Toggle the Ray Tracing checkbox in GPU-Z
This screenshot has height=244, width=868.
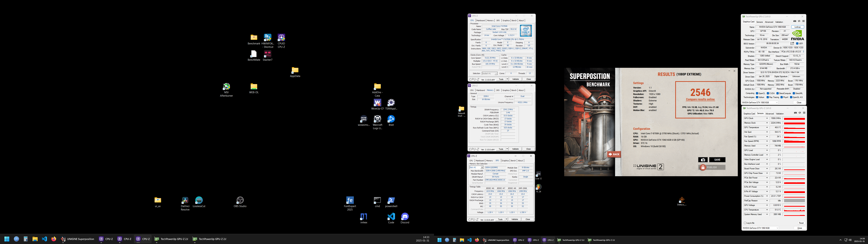[768, 97]
